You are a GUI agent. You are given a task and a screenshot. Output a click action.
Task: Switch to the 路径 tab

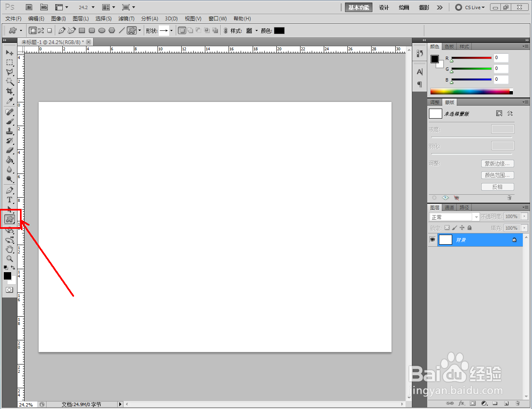[x=464, y=207]
